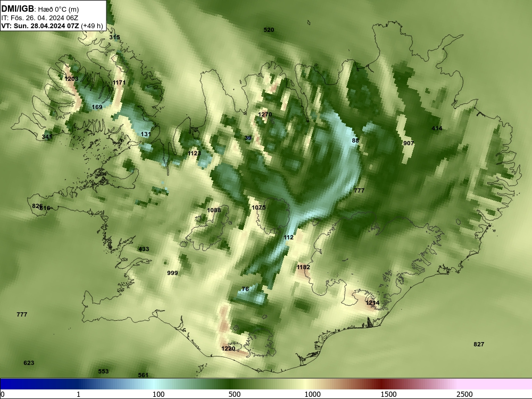532x399 pixels.
Task: Click the 414 map value
Action: click(437, 128)
